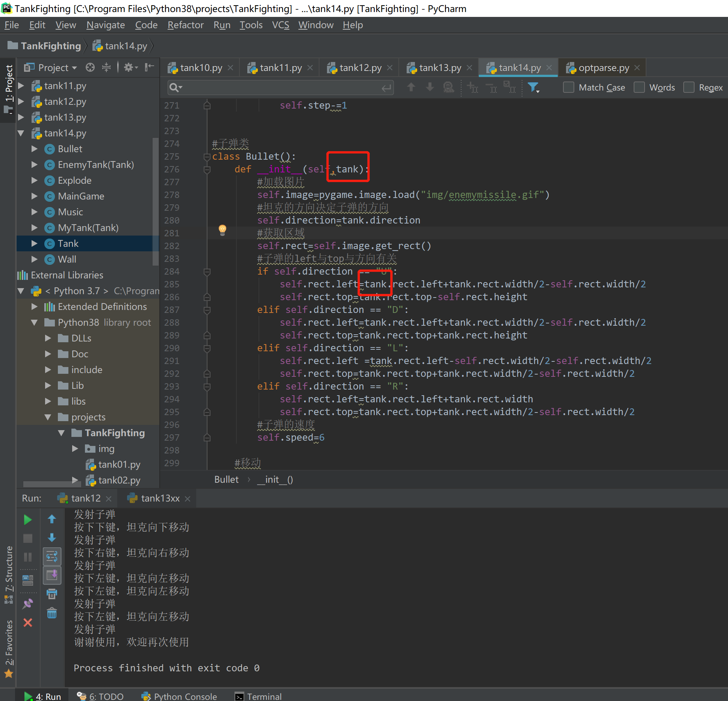Expand the Wall class node
728x701 pixels.
(35, 260)
